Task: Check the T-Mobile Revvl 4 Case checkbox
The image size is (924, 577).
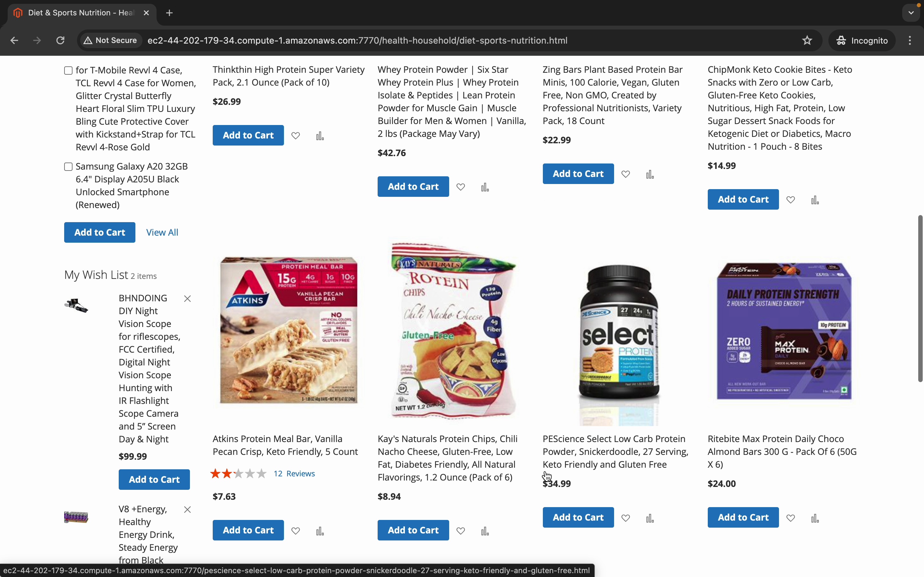Action: click(x=68, y=71)
